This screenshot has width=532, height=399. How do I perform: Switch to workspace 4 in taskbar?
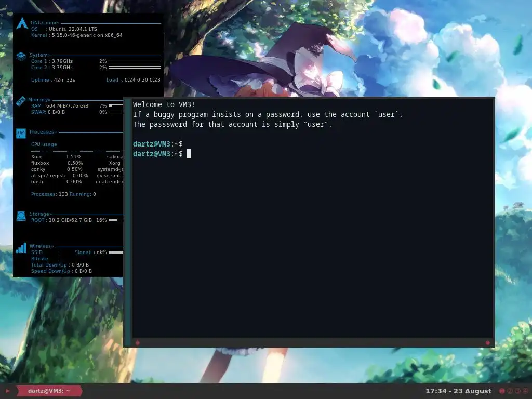tap(526, 391)
